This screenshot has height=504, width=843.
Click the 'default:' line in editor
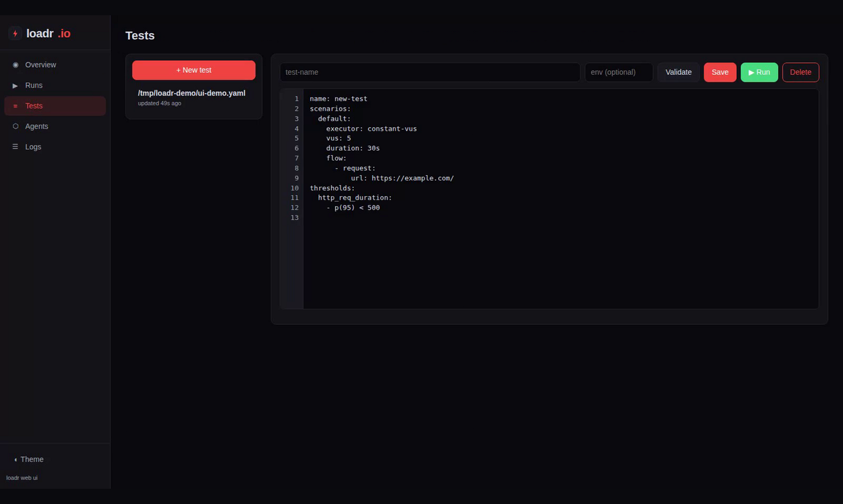coord(335,119)
